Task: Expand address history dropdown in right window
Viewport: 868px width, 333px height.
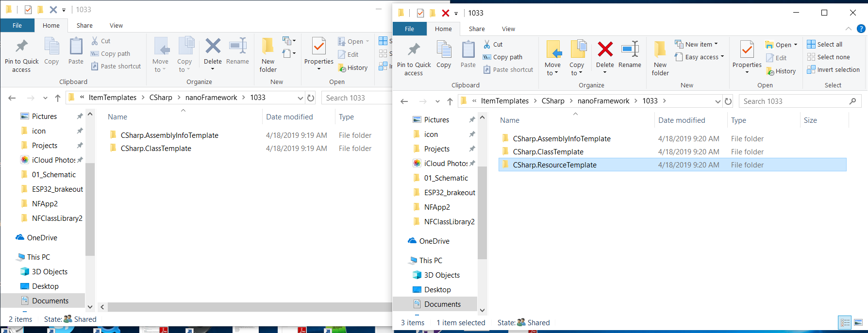Action: (718, 101)
